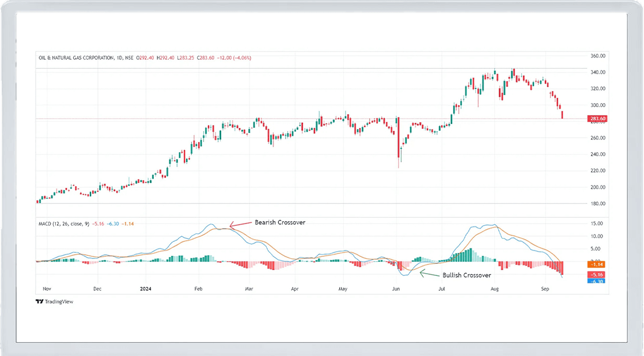The height and width of the screenshot is (356, 644).
Task: Click the Aug label on time axis
Action: (494, 287)
